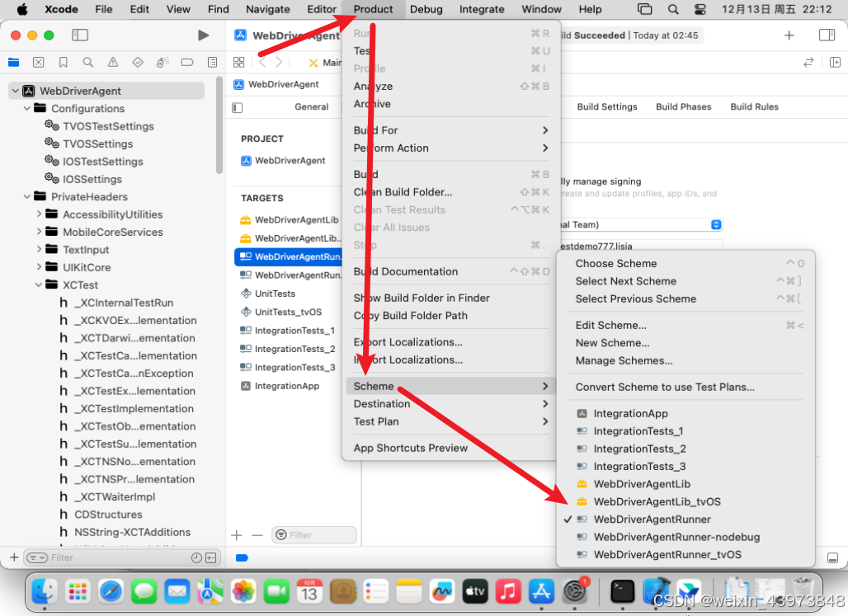The width and height of the screenshot is (848, 616).
Task: Add a target with the plus button
Action: coord(237,535)
